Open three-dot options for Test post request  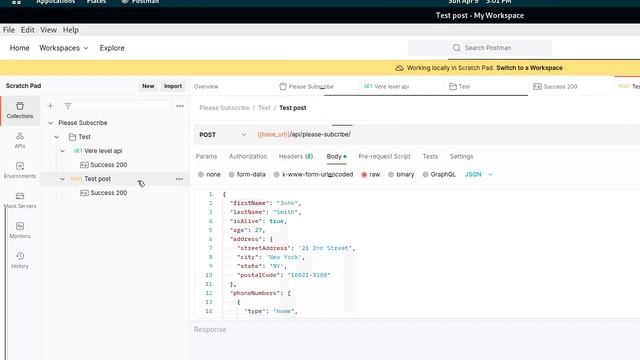(x=180, y=179)
